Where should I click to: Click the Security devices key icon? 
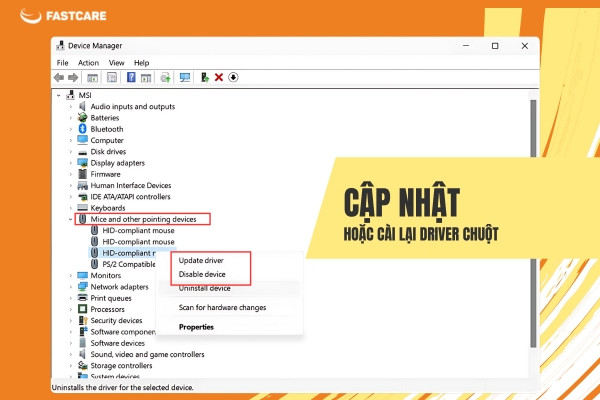click(x=83, y=320)
